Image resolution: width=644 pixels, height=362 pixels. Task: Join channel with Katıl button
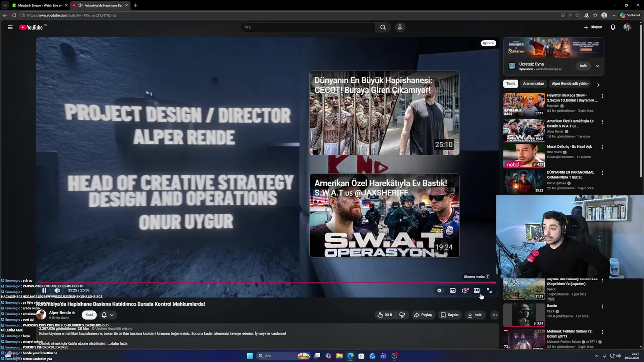(89, 315)
